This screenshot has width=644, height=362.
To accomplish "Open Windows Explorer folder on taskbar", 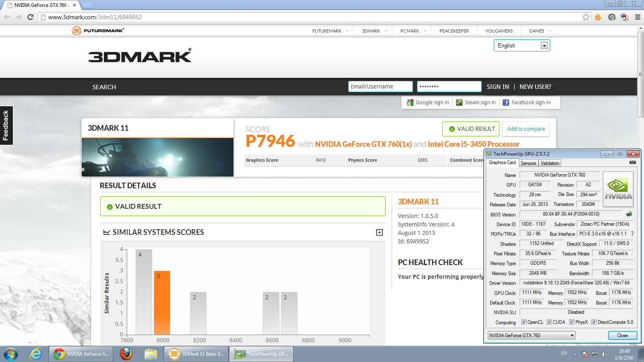I will tap(151, 354).
